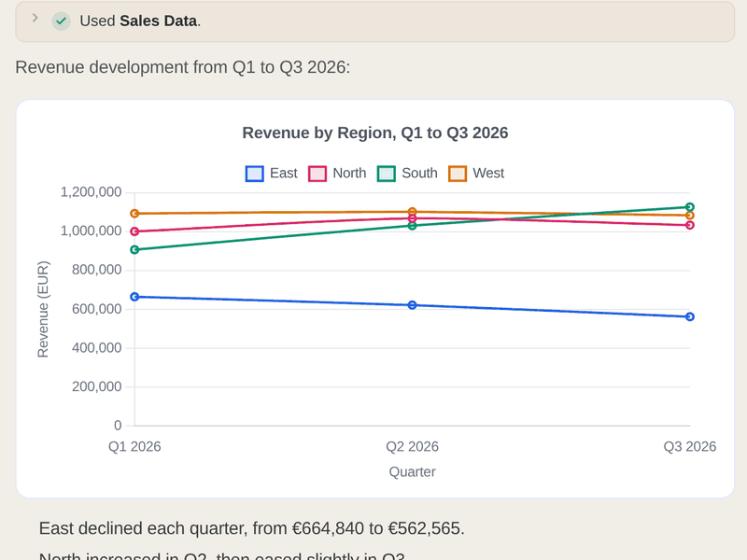
Task: Click the 'Q3 2026' axis label
Action: [x=690, y=447]
